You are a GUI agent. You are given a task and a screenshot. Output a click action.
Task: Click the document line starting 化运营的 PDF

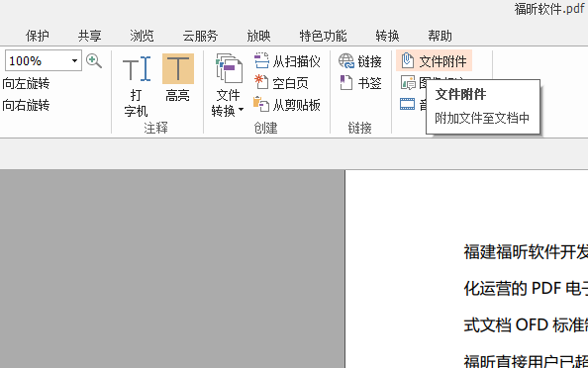click(526, 288)
